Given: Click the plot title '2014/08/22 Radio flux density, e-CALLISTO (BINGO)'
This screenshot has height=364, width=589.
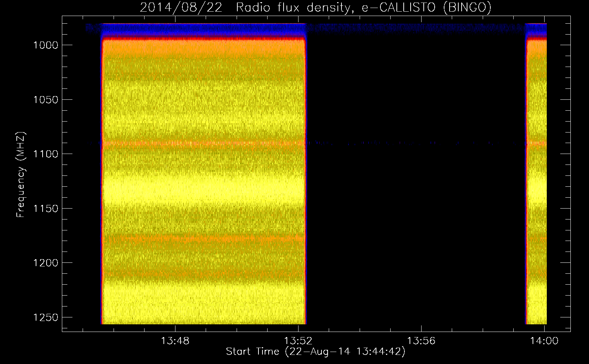Looking at the screenshot, I should point(316,8).
